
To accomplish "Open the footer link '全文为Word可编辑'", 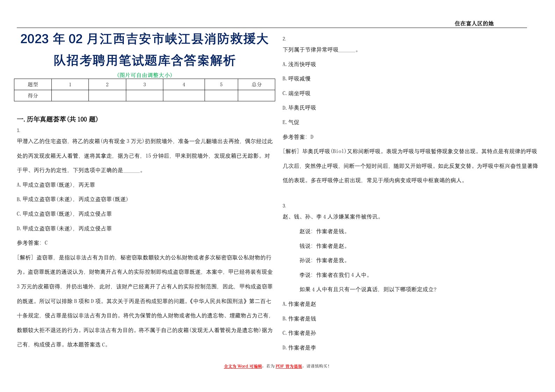I will click(243, 366).
